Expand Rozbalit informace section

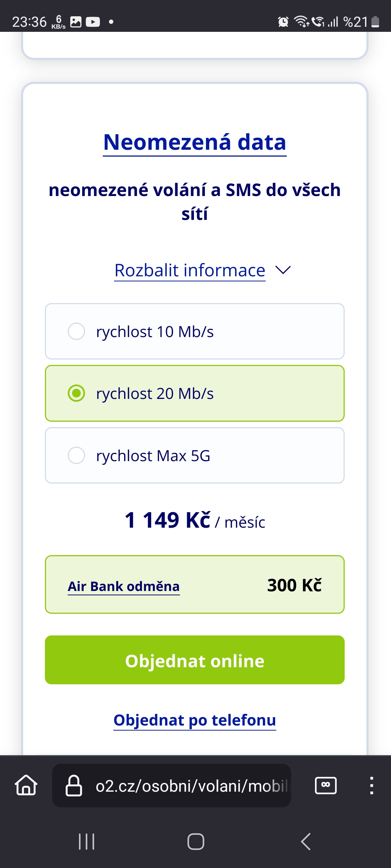coord(190,271)
